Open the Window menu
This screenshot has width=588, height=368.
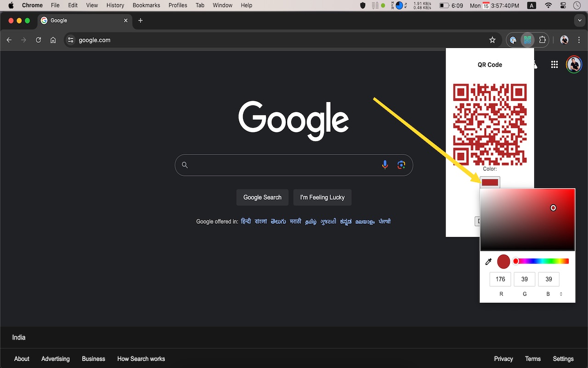click(x=222, y=6)
